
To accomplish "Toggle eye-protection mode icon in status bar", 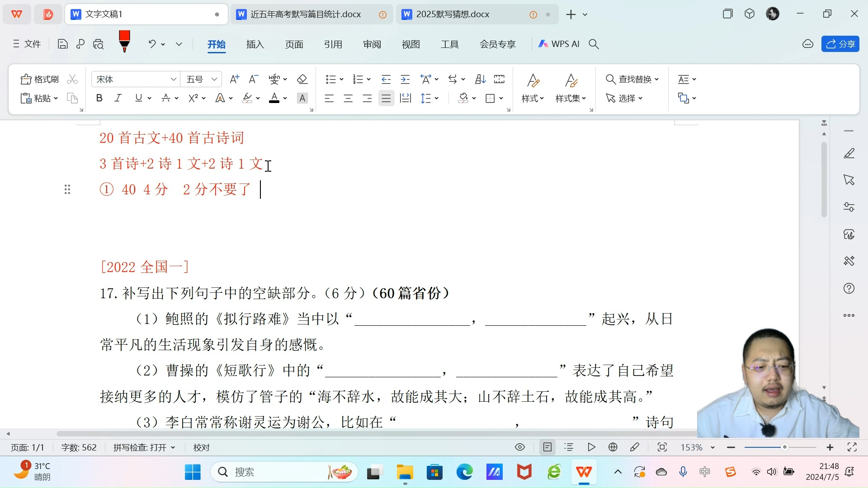I will (520, 447).
